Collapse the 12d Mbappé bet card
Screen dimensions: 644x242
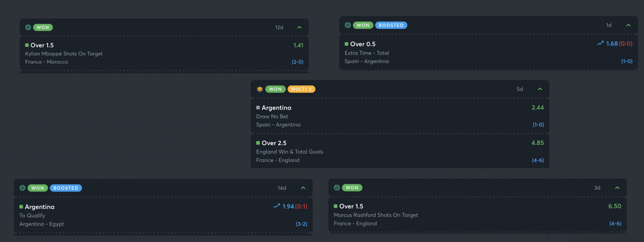(299, 27)
